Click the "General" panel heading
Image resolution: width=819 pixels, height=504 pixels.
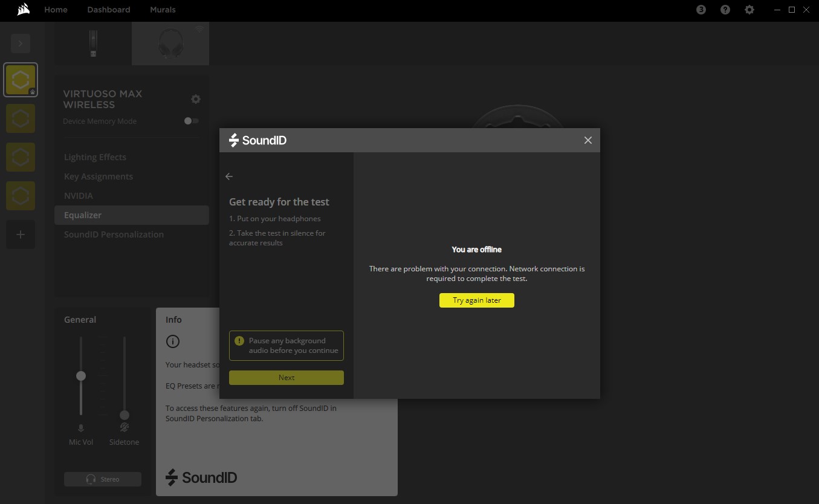click(80, 320)
